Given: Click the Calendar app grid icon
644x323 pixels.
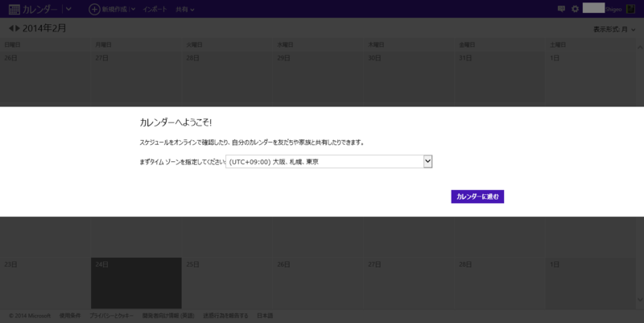Looking at the screenshot, I should pyautogui.click(x=14, y=9).
